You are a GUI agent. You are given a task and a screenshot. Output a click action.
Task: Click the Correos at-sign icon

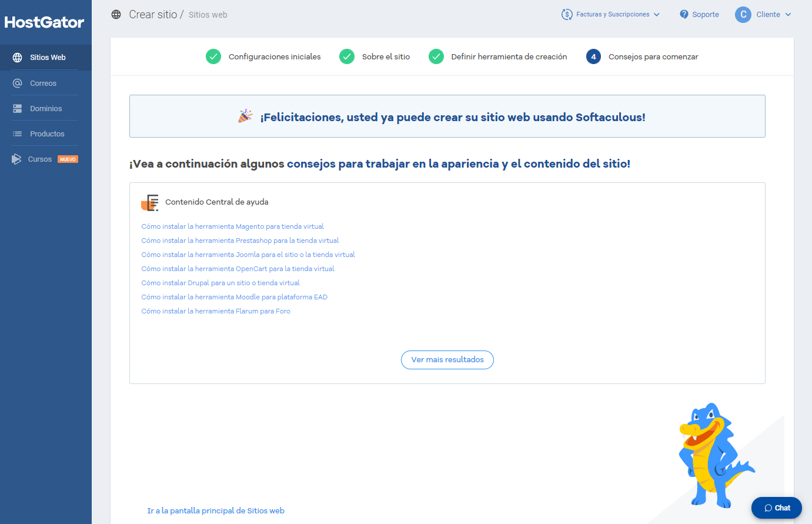18,83
